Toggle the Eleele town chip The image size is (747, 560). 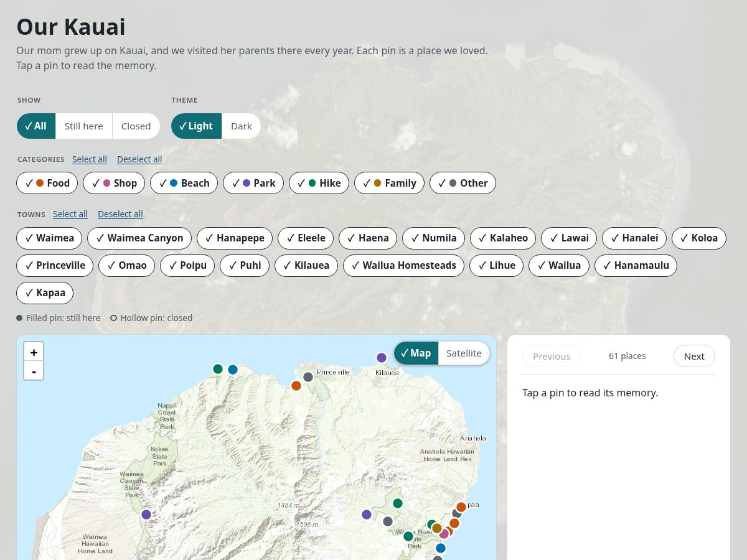(x=306, y=238)
